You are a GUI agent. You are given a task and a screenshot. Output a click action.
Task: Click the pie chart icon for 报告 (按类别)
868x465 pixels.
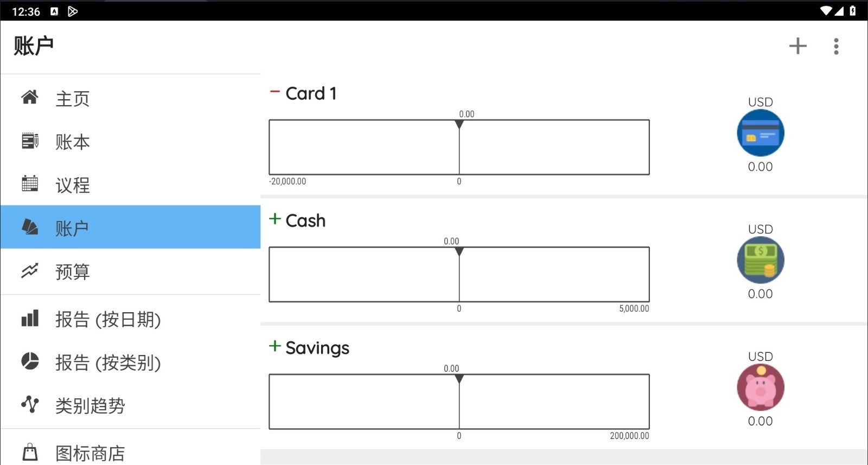coord(30,361)
